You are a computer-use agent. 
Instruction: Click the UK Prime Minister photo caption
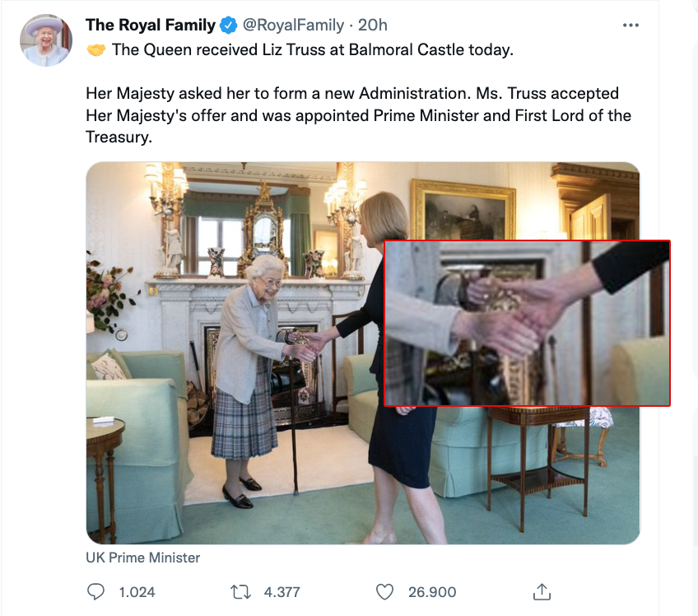142,558
